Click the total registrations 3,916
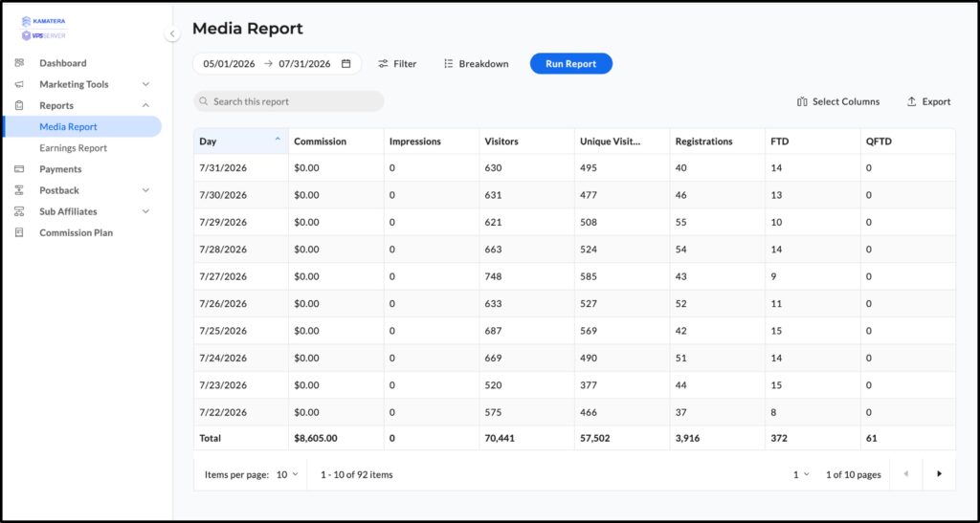 [688, 438]
